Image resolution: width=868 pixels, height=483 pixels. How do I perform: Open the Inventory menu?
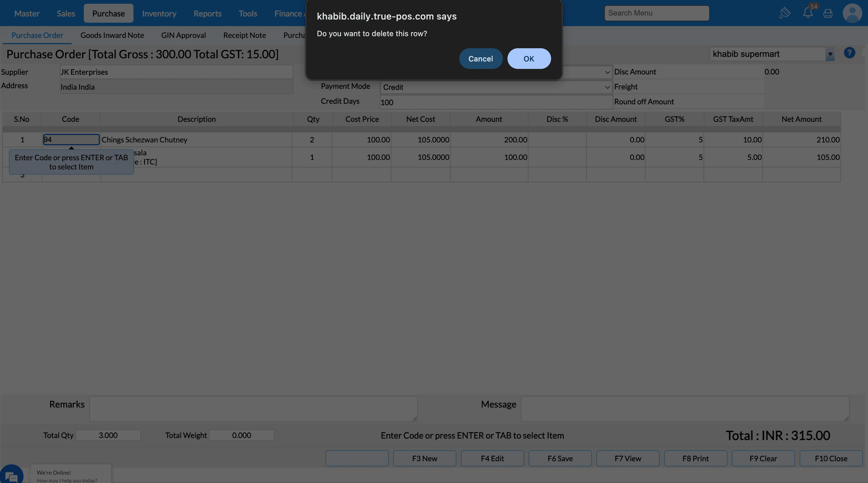pyautogui.click(x=159, y=13)
